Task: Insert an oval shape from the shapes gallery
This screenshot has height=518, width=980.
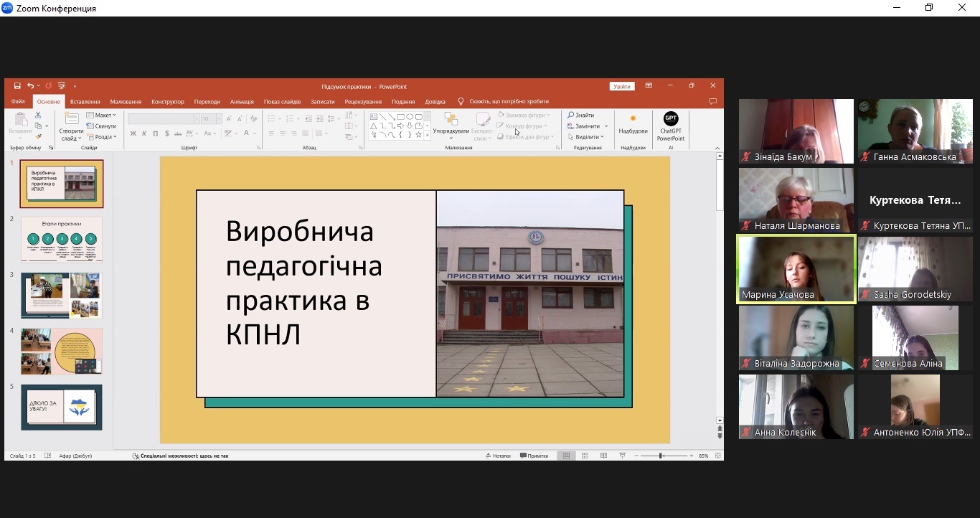Action: (410, 116)
